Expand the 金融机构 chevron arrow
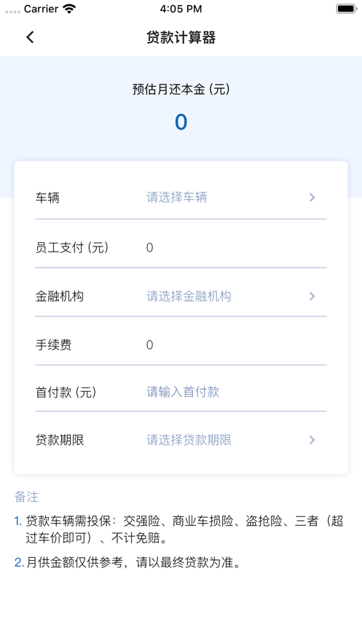Screen dimensions: 362x644 click(312, 296)
